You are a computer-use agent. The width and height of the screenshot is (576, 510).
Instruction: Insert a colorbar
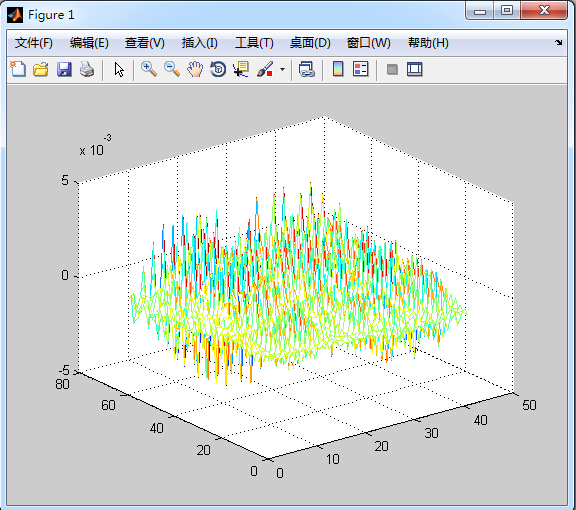338,69
